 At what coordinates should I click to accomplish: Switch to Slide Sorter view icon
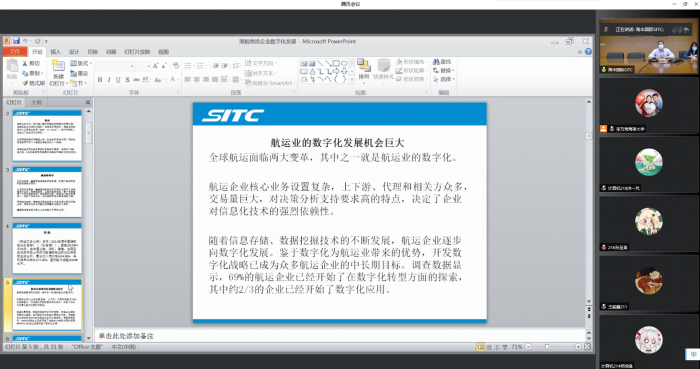pos(489,347)
